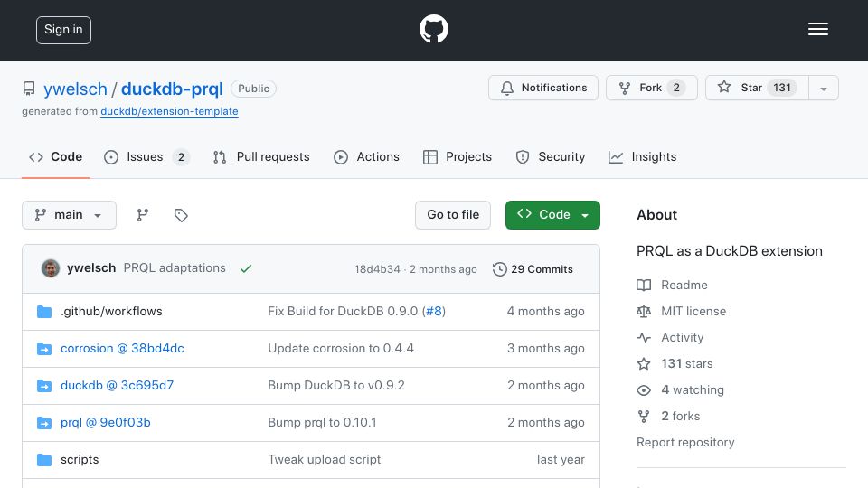Open commit 'Tweak upload script'

325,460
